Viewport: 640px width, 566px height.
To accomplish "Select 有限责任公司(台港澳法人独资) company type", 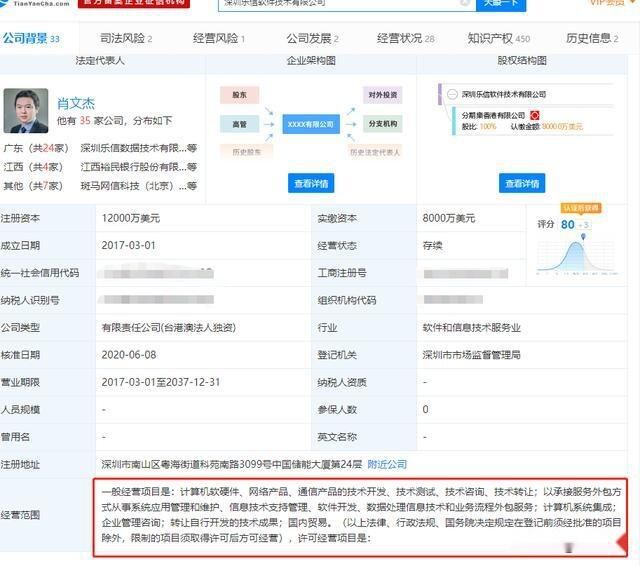I will pyautogui.click(x=169, y=328).
